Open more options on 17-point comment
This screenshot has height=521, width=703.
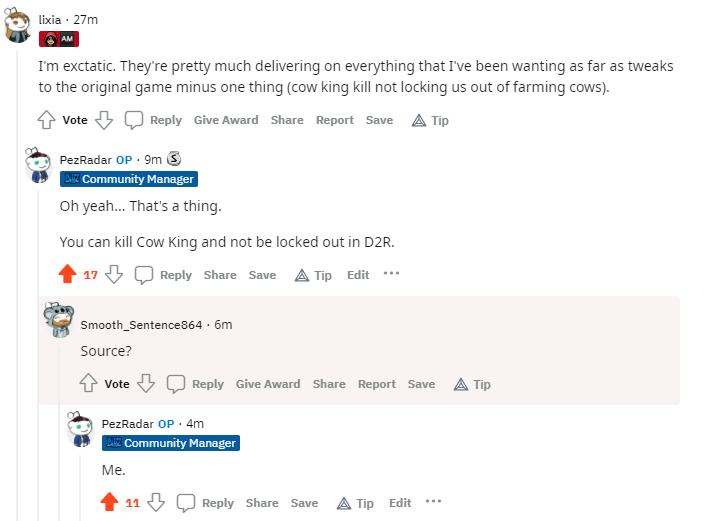(391, 274)
